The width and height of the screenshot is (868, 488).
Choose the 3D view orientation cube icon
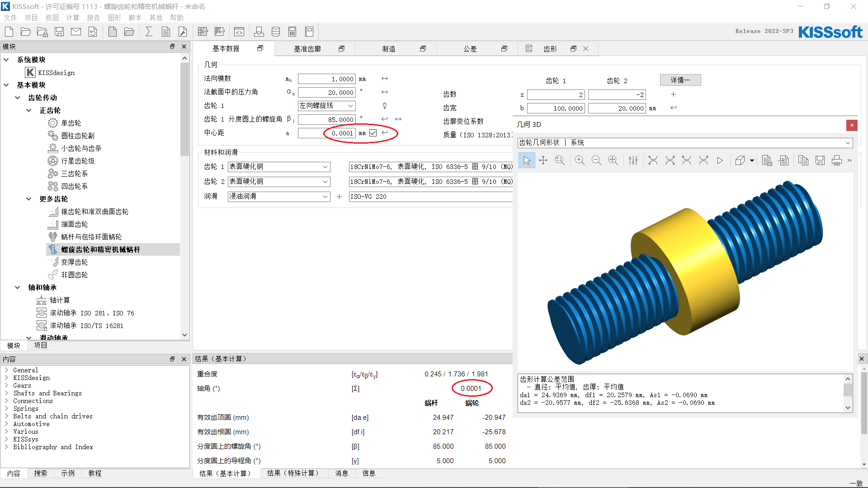pos(740,160)
